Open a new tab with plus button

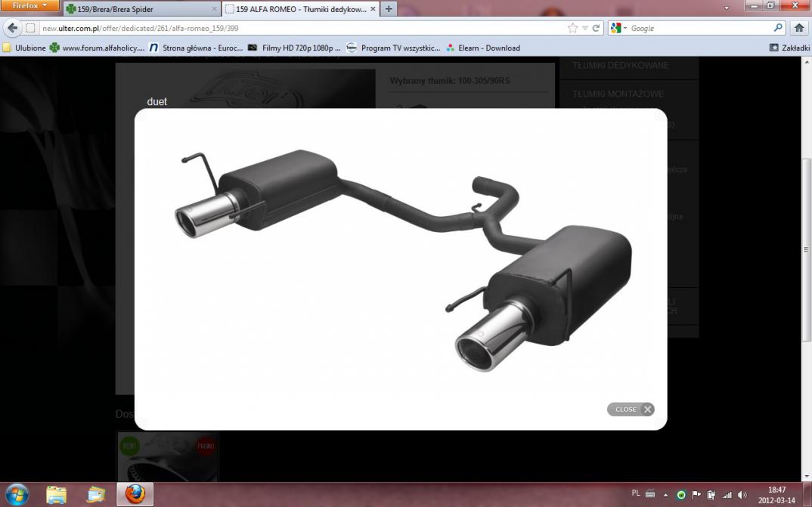tap(389, 9)
